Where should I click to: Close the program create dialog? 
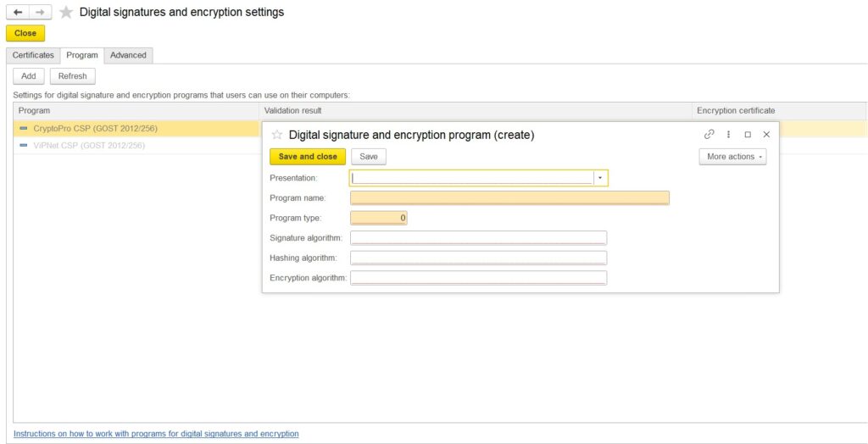766,135
